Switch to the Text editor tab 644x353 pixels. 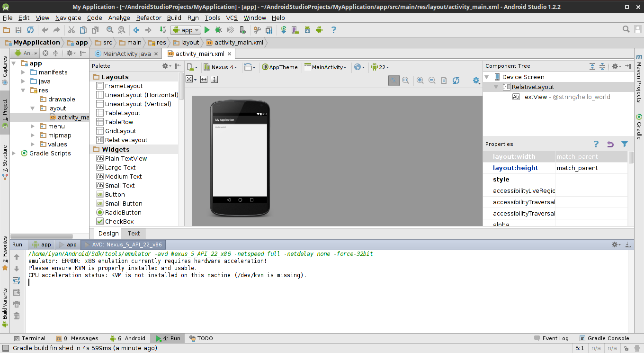pos(134,233)
